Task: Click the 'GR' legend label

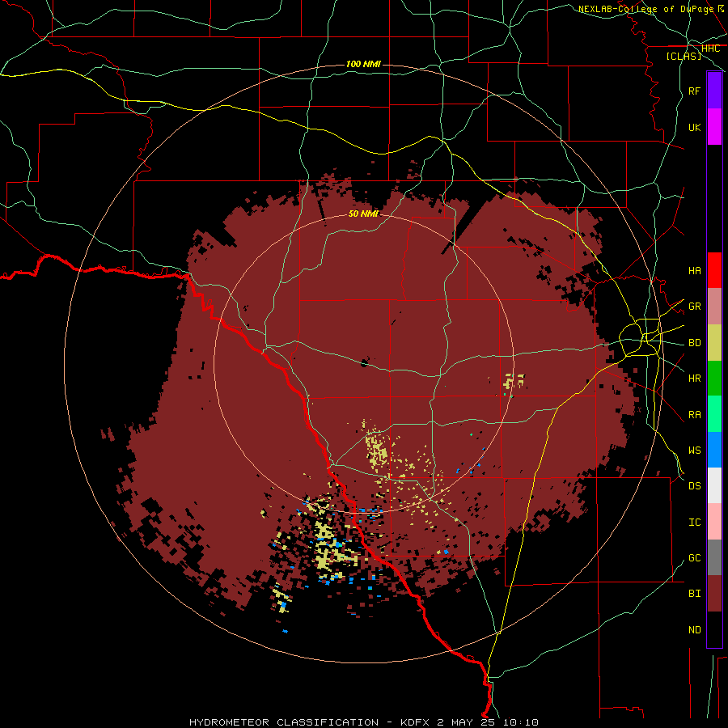Action: pos(694,307)
